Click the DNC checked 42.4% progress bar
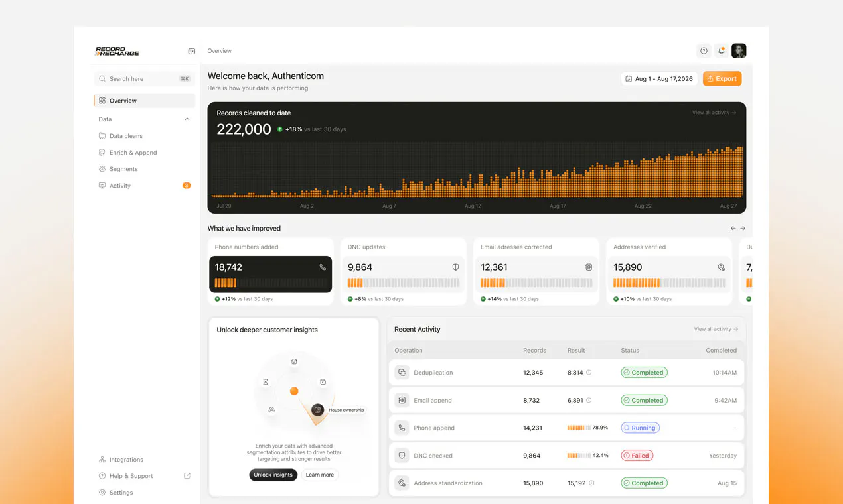 point(579,456)
